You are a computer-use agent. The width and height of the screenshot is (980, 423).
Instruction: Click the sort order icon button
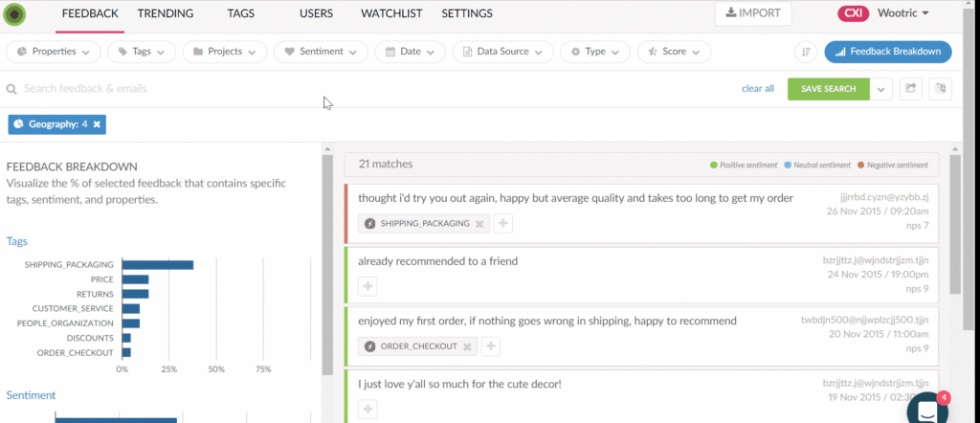pos(807,52)
